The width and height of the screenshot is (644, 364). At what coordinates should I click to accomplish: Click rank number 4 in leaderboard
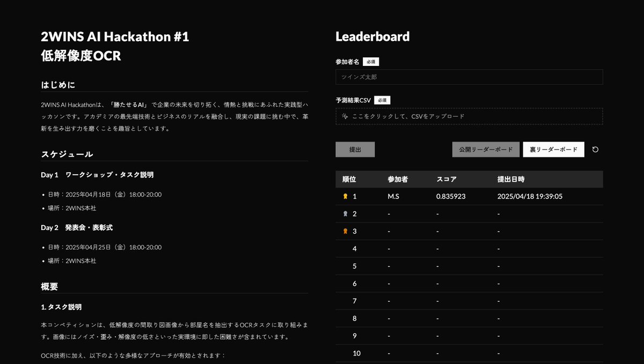pos(355,249)
